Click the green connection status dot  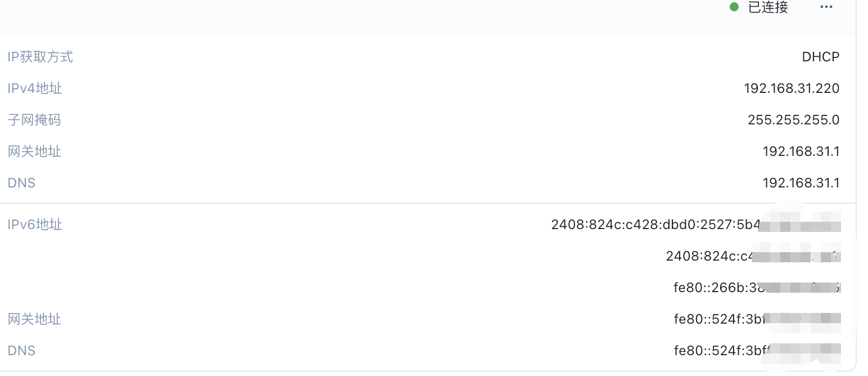(x=734, y=7)
